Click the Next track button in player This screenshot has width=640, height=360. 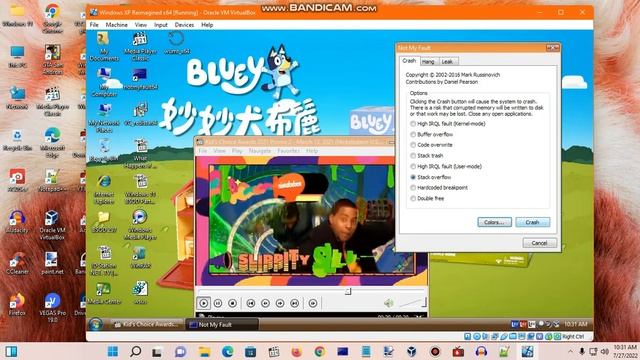(x=295, y=303)
